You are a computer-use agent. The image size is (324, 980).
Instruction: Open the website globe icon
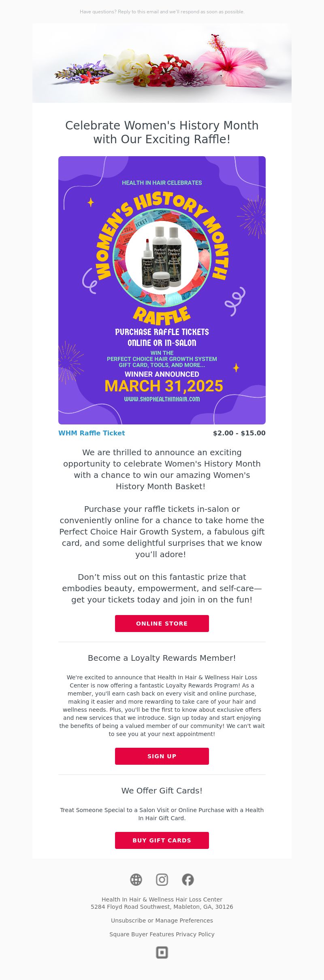(136, 880)
